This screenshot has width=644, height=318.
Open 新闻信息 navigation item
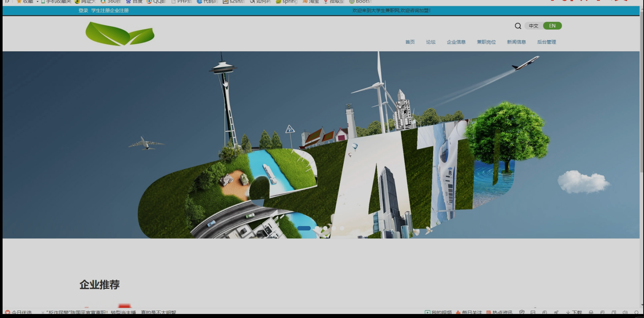(516, 42)
